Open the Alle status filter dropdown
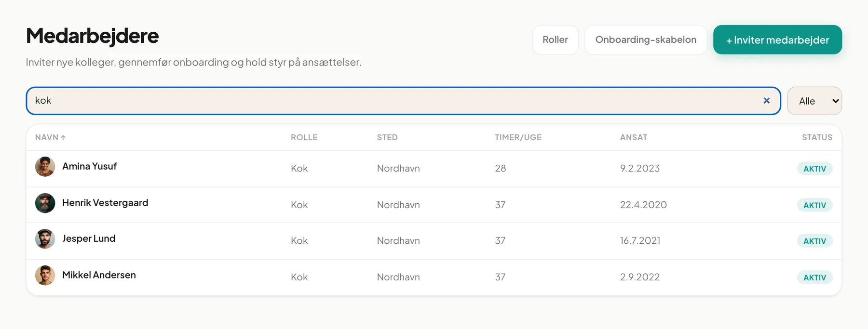The image size is (868, 329). click(x=814, y=101)
